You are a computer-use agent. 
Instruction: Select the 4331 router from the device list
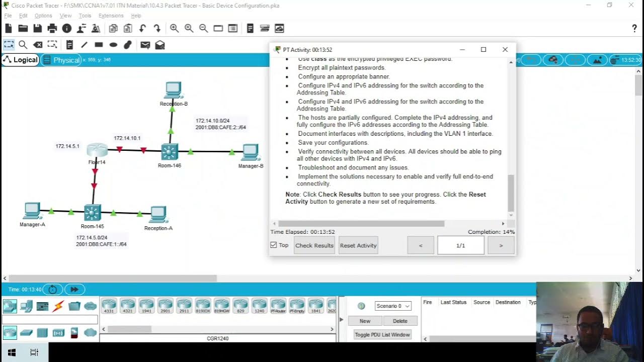pyautogui.click(x=109, y=306)
